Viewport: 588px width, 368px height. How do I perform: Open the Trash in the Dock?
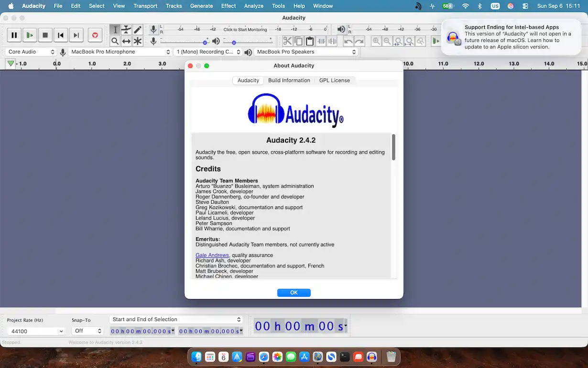point(391,357)
